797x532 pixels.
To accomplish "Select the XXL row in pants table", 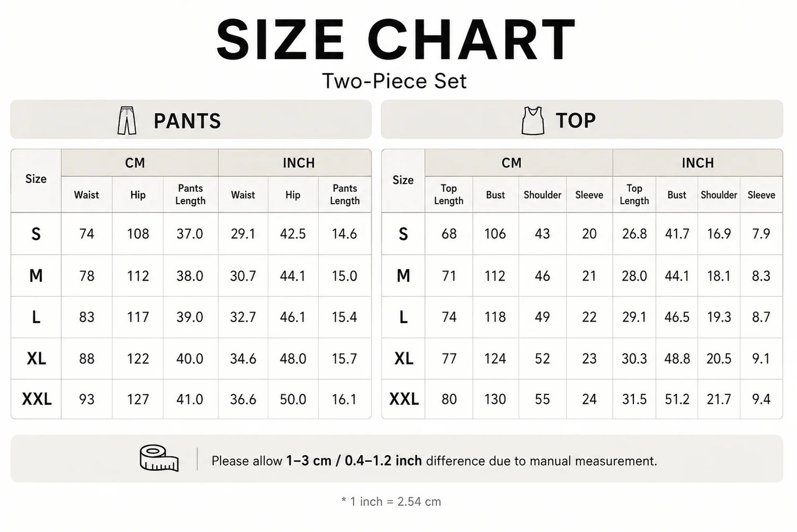I will [191, 399].
